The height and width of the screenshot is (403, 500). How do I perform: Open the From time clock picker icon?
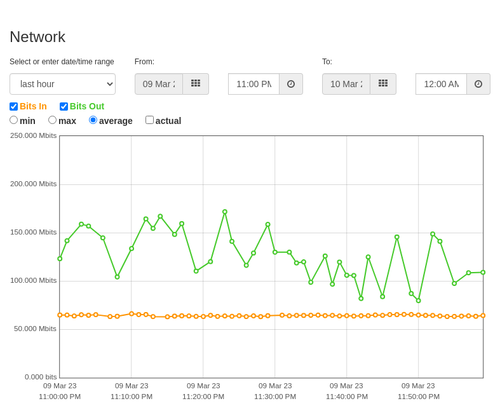[x=291, y=84]
